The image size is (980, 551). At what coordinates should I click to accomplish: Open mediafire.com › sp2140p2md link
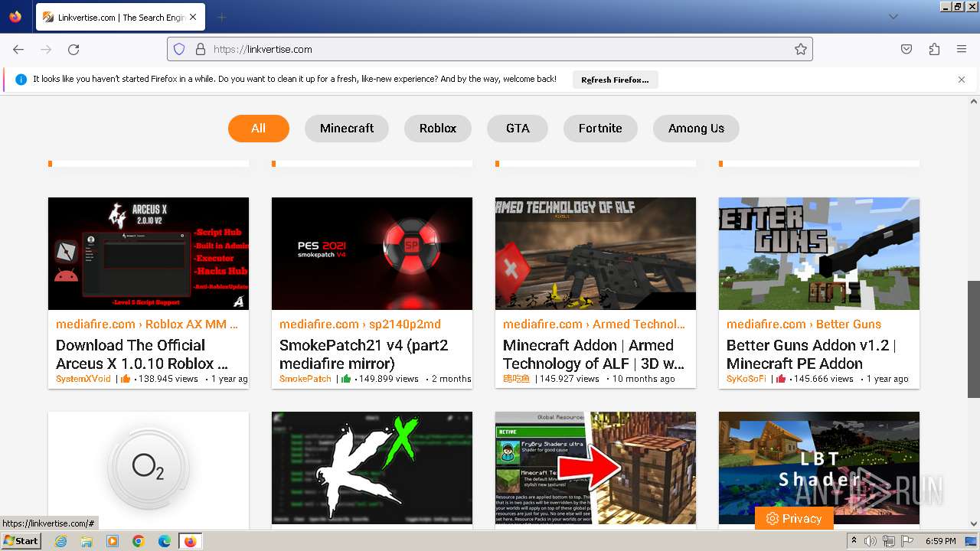(x=360, y=324)
